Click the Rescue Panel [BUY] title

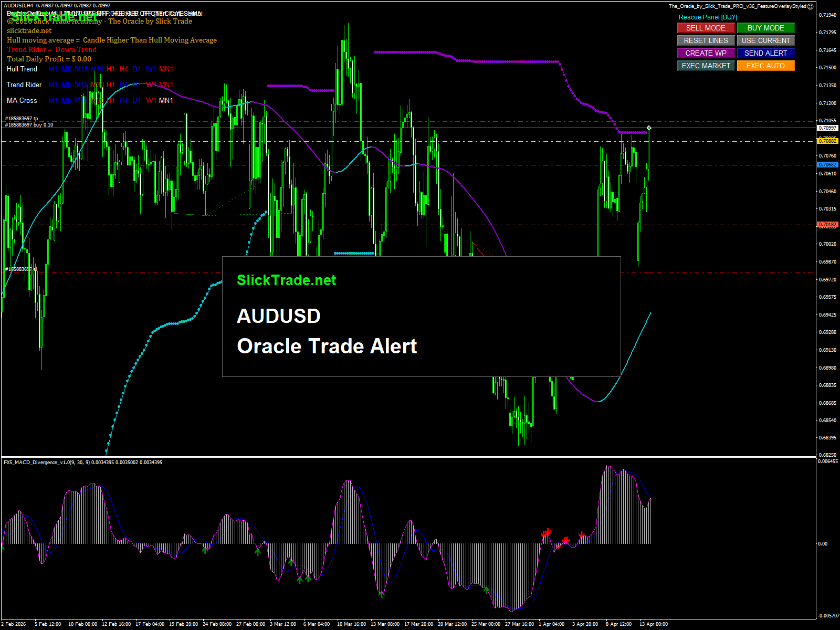708,17
